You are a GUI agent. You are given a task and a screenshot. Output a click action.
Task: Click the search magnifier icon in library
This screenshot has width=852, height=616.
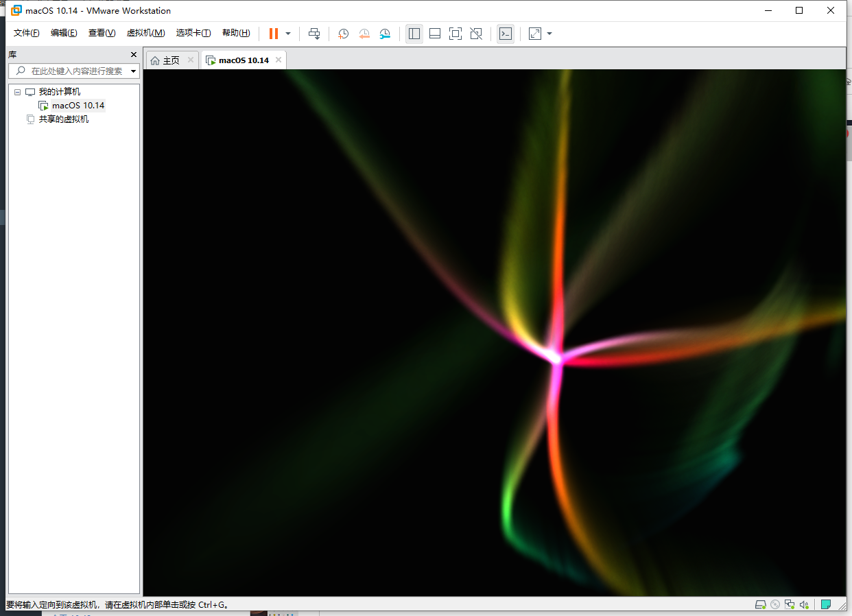tap(21, 71)
